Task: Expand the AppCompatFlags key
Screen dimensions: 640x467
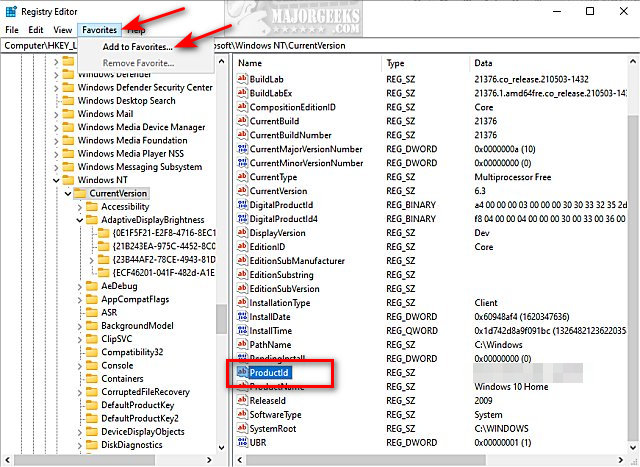Action: (80, 300)
